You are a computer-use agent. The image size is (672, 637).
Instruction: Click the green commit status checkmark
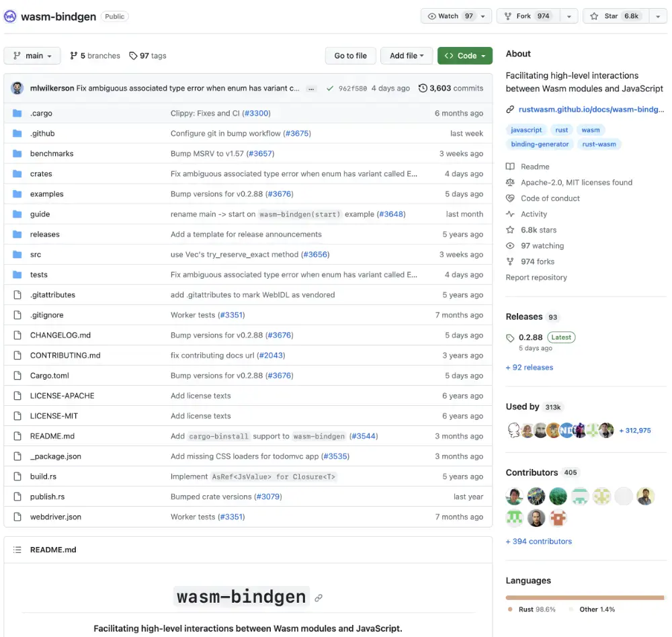tap(329, 88)
